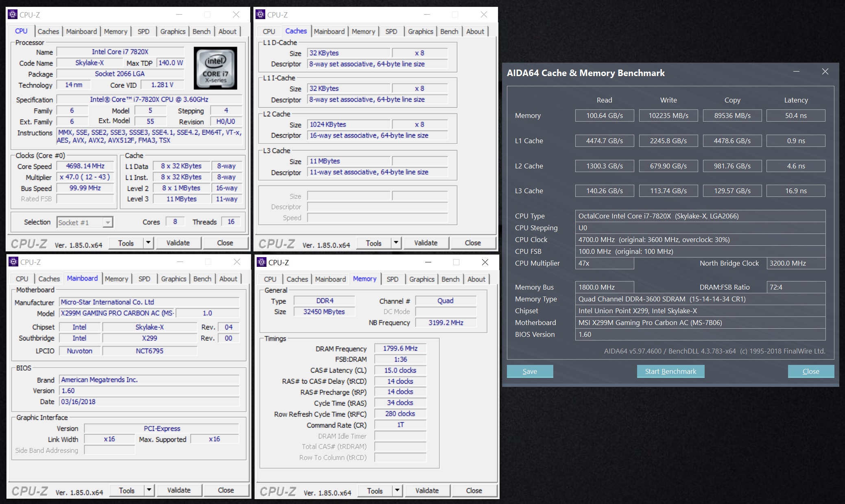Click Core VID 1.281 V value
This screenshot has width=845, height=504.
[162, 85]
